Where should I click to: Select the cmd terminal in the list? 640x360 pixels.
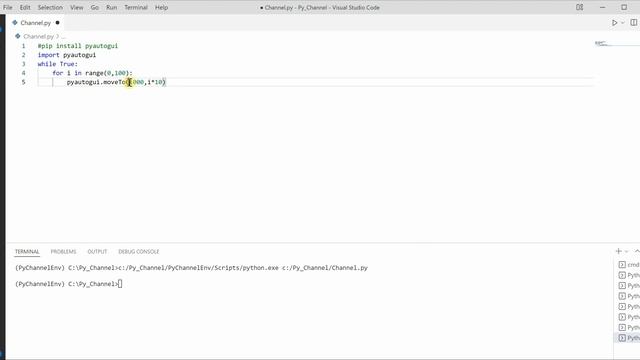(x=629, y=265)
